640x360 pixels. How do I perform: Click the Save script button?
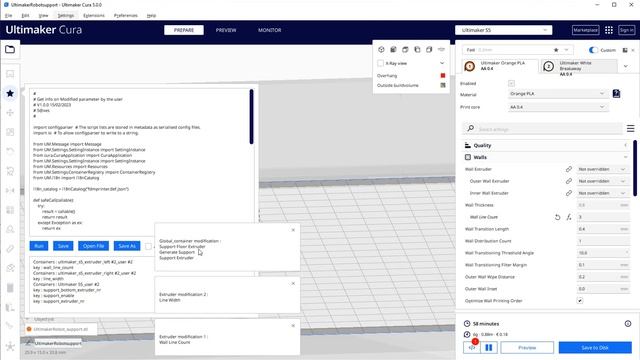[x=63, y=246]
